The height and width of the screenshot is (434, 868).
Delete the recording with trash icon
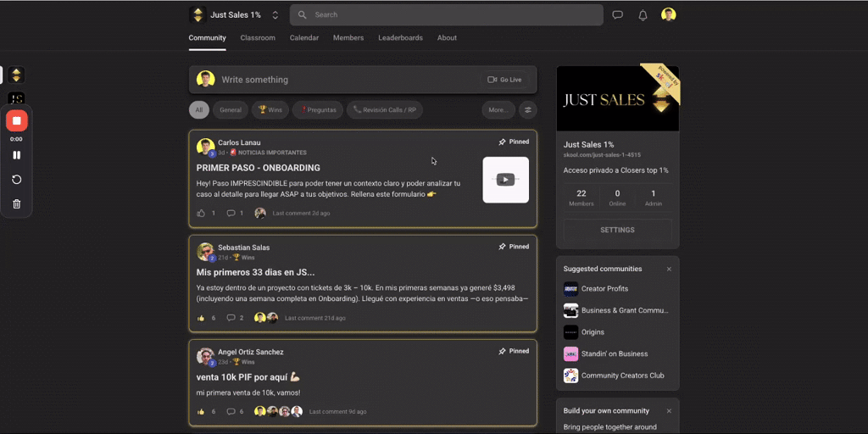17,203
